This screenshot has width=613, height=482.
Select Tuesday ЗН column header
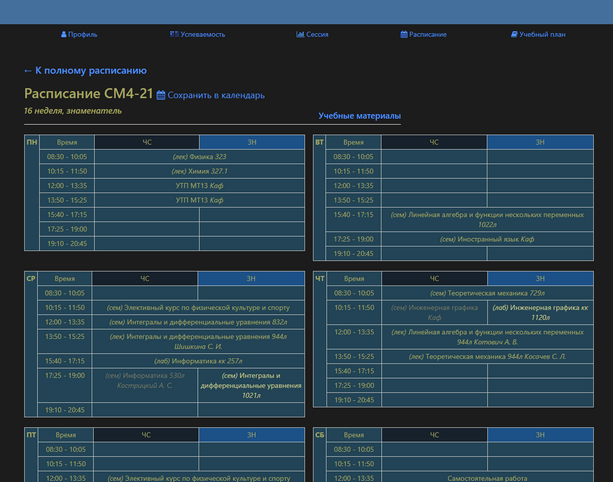pyautogui.click(x=540, y=142)
